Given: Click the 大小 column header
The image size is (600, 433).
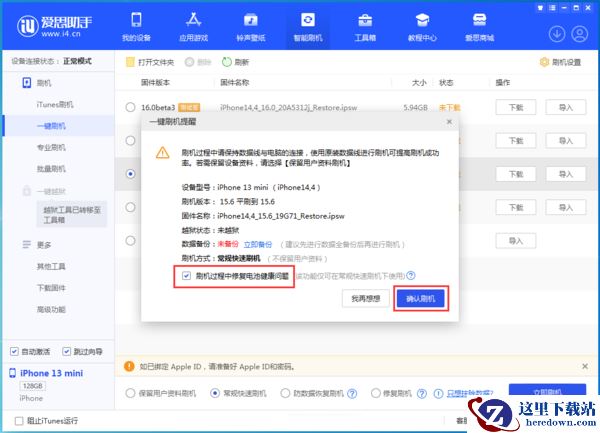Looking at the screenshot, I should click(419, 82).
